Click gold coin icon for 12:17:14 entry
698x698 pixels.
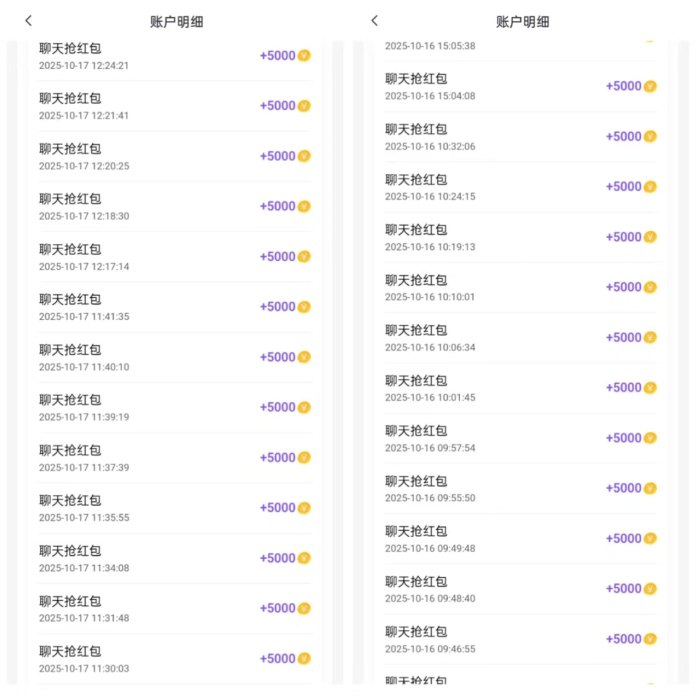pos(304,257)
